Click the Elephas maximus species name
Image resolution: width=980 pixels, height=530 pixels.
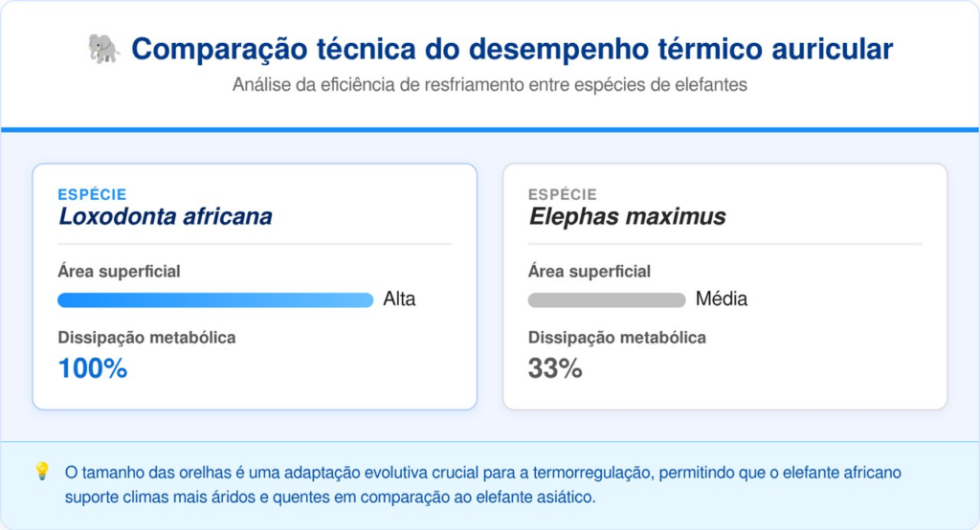tap(627, 216)
